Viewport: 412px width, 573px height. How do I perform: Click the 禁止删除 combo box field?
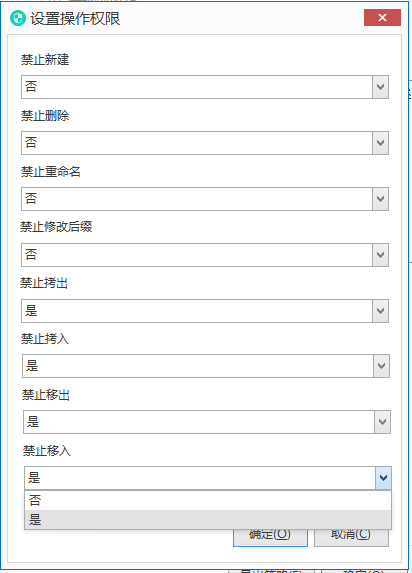(205, 143)
